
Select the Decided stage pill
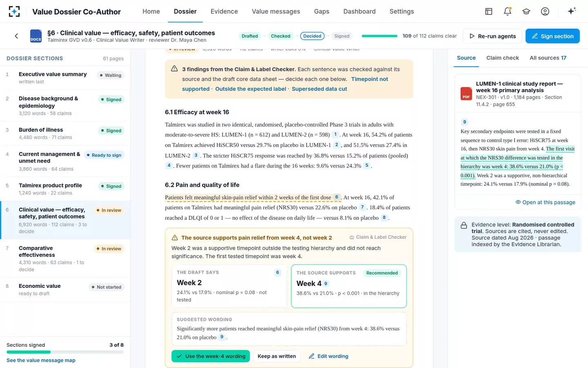tap(312, 36)
